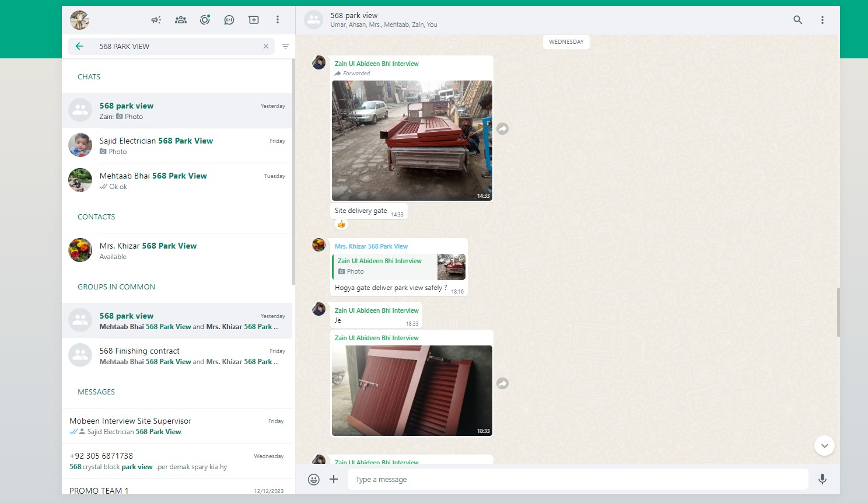Click the Type a message field
Image resolution: width=868 pixels, height=503 pixels.
[x=577, y=480]
